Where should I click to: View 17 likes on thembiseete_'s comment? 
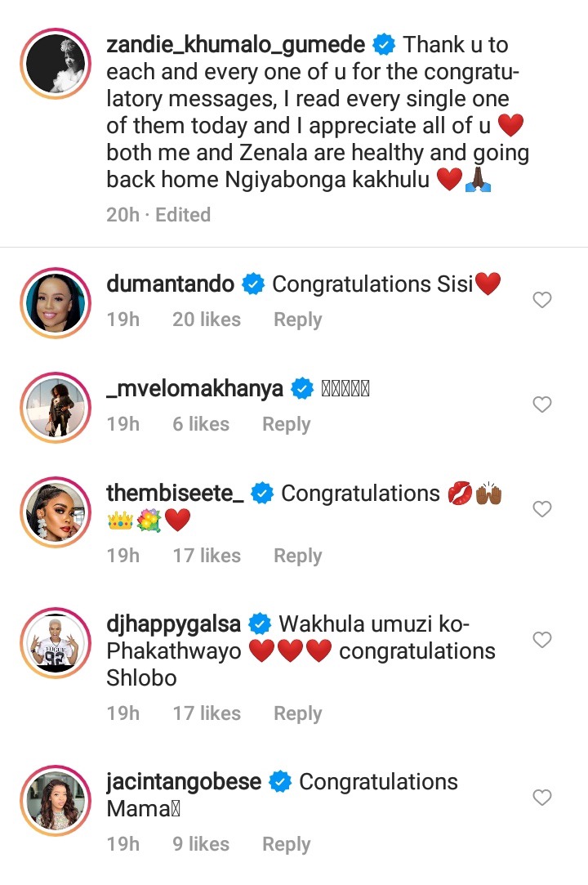(x=207, y=556)
